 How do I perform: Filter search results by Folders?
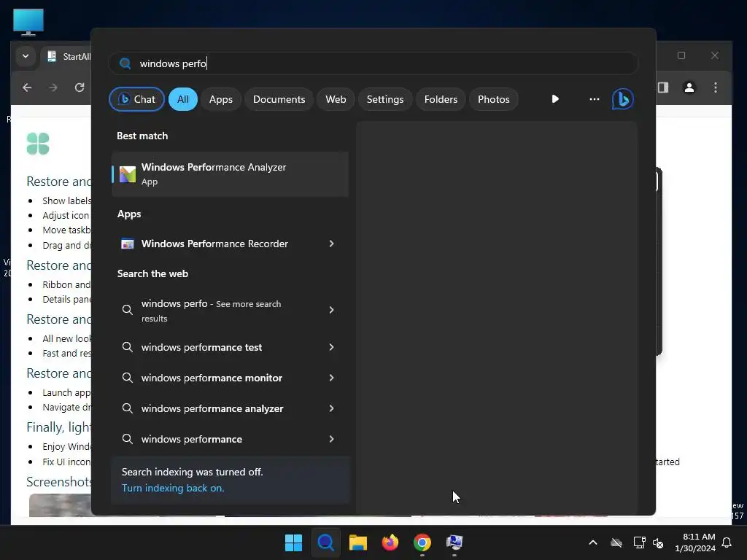coord(441,99)
